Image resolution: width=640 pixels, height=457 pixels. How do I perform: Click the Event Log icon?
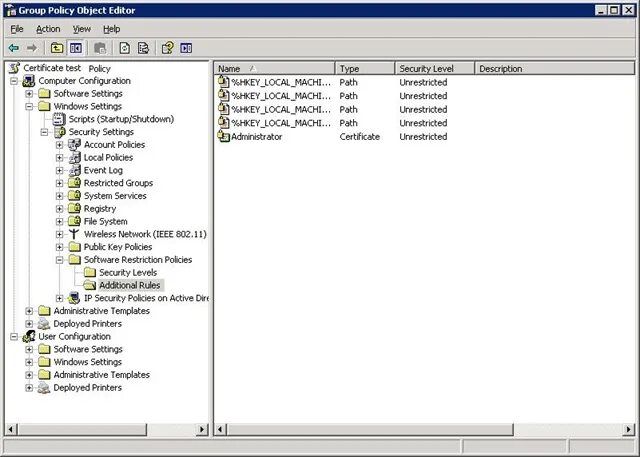pyautogui.click(x=74, y=170)
